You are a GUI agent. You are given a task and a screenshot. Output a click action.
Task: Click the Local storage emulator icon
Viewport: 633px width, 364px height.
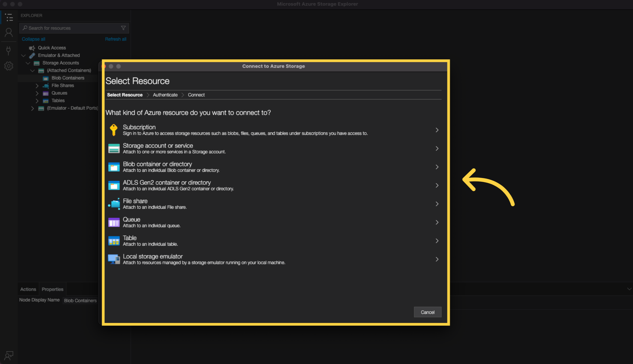click(114, 259)
